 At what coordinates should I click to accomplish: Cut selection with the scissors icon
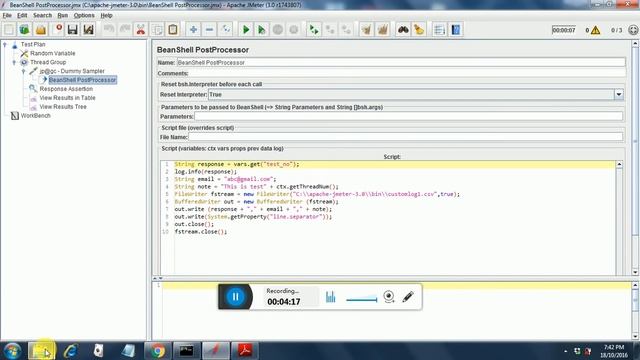(141, 29)
